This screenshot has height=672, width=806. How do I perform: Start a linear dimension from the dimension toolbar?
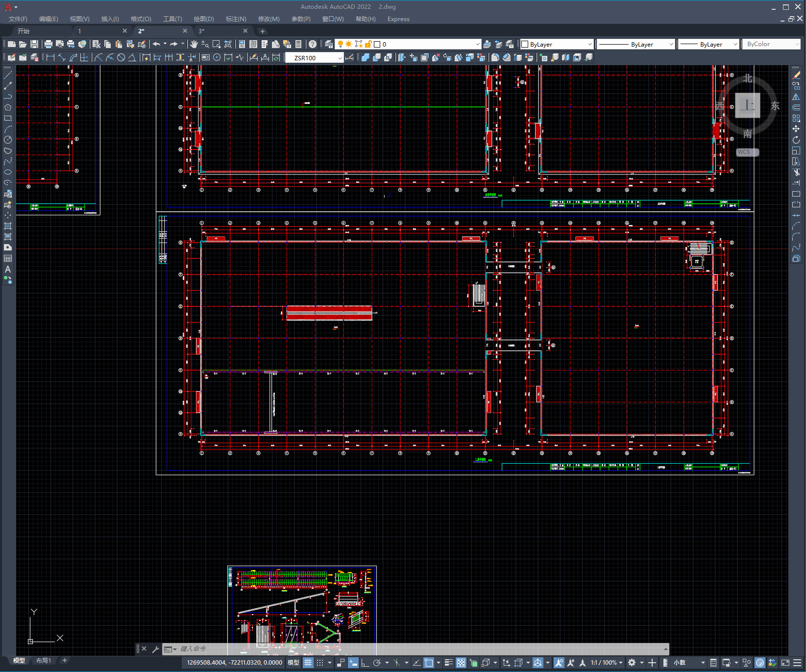pos(50,57)
